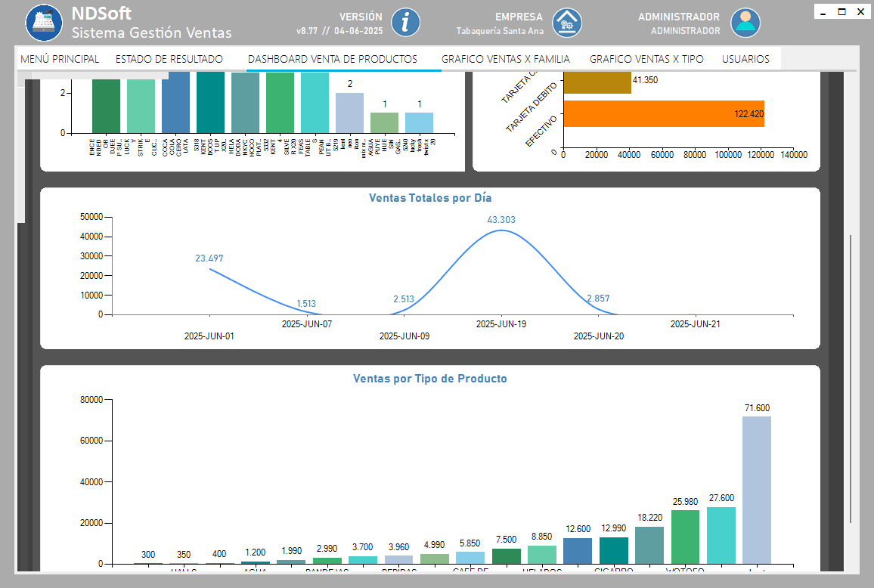Viewport: 874px width, 588px height.
Task: Click the orange EFECTIVO bar
Action: (x=664, y=114)
